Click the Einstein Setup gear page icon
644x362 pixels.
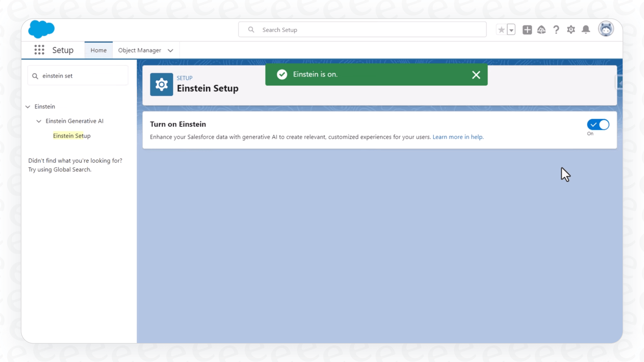click(x=161, y=84)
